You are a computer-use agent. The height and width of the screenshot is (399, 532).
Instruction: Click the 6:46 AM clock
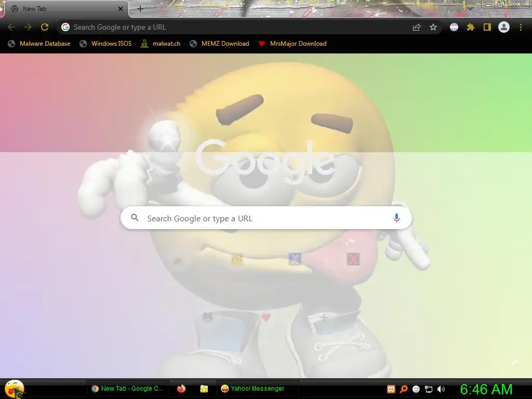click(x=486, y=389)
